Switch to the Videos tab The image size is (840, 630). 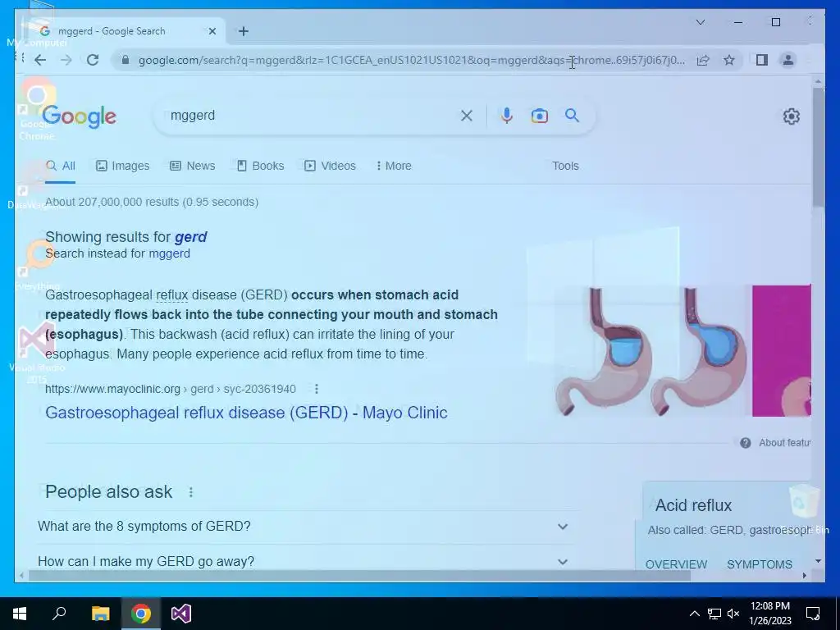(330, 166)
